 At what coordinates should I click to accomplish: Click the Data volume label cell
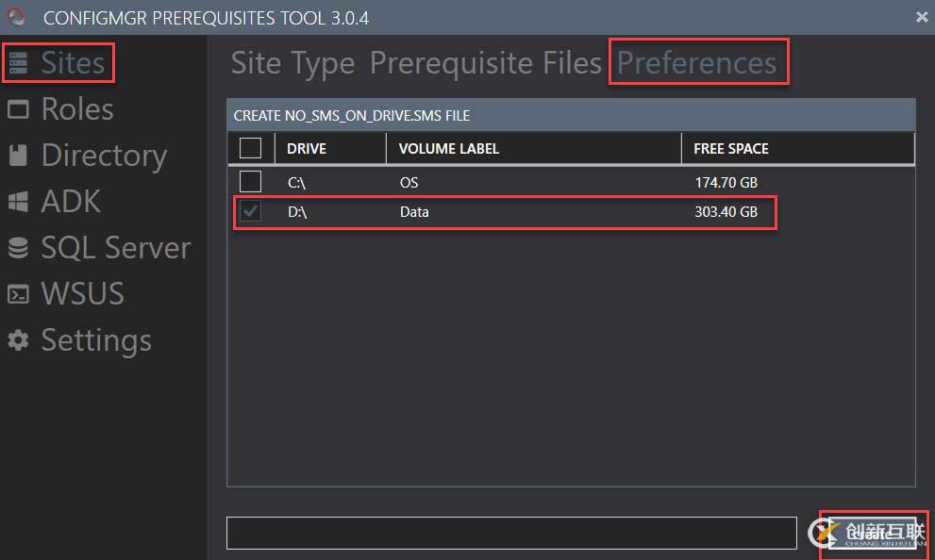[x=414, y=212]
